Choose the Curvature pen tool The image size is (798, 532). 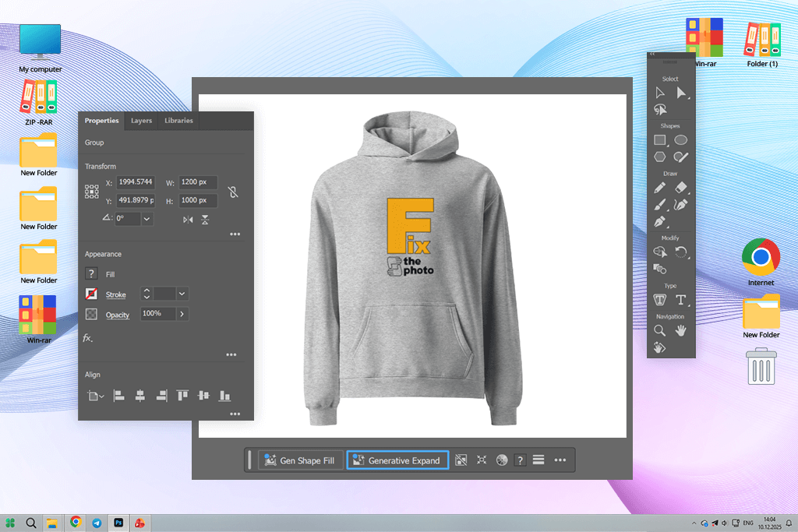(681, 204)
